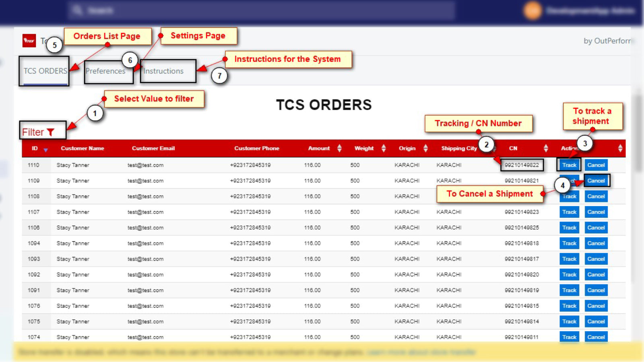Screen dimensions: 644x362
Task: Sort the Action column arrows
Action: 620,148
